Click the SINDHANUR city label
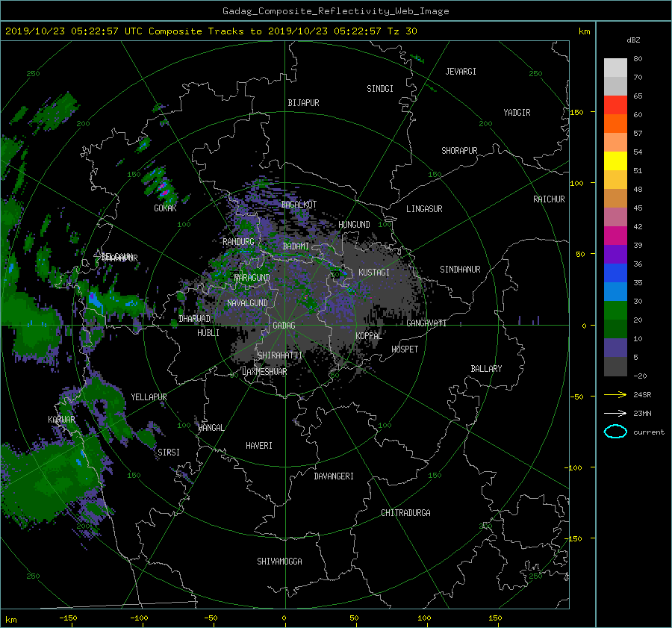 click(460, 270)
